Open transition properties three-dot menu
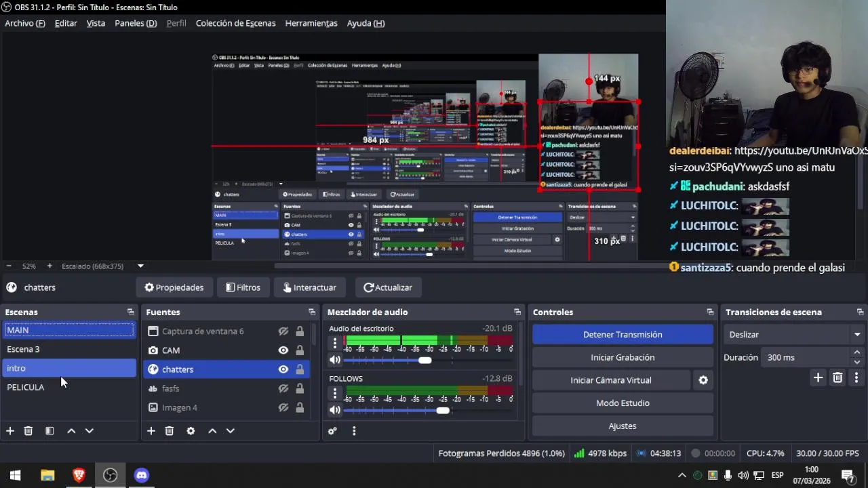This screenshot has width=868, height=488. click(x=856, y=378)
